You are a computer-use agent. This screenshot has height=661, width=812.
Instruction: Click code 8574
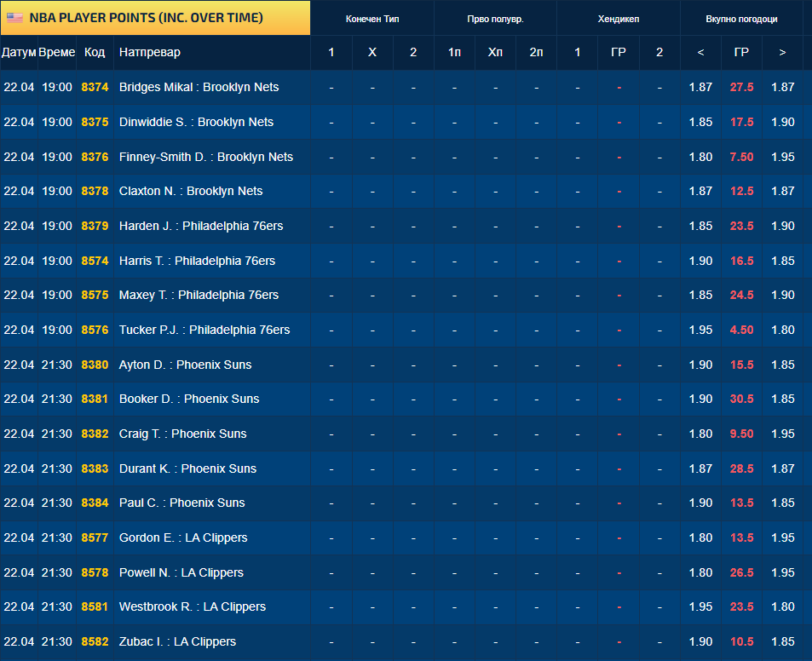[95, 261]
